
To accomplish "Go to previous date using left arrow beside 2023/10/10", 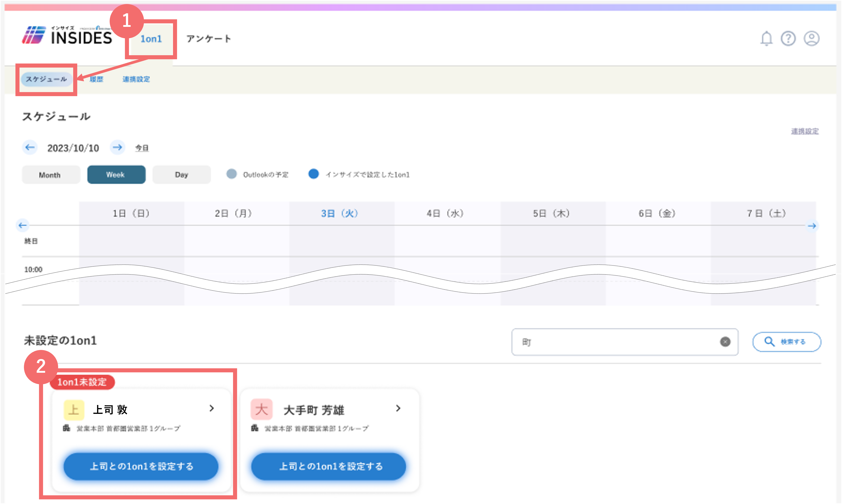I will point(30,147).
